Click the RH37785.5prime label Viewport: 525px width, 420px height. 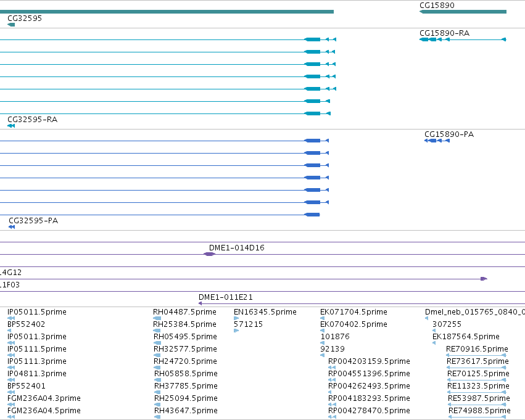186,386
